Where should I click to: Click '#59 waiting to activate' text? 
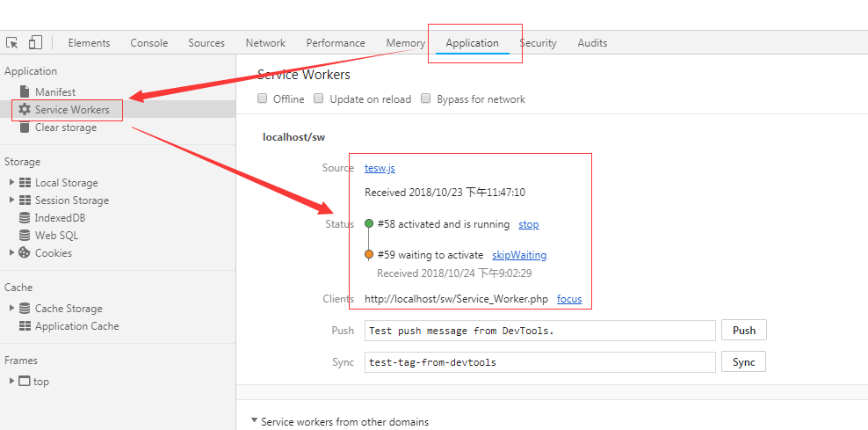click(430, 255)
